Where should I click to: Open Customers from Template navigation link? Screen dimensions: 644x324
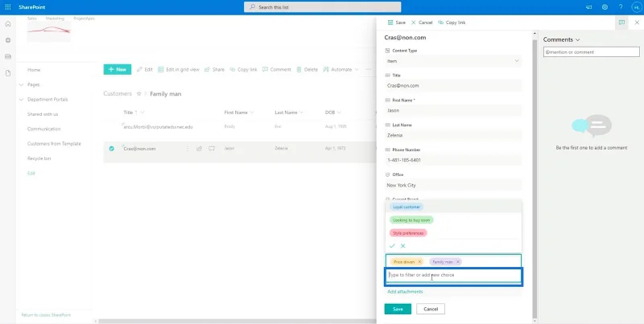tap(54, 144)
